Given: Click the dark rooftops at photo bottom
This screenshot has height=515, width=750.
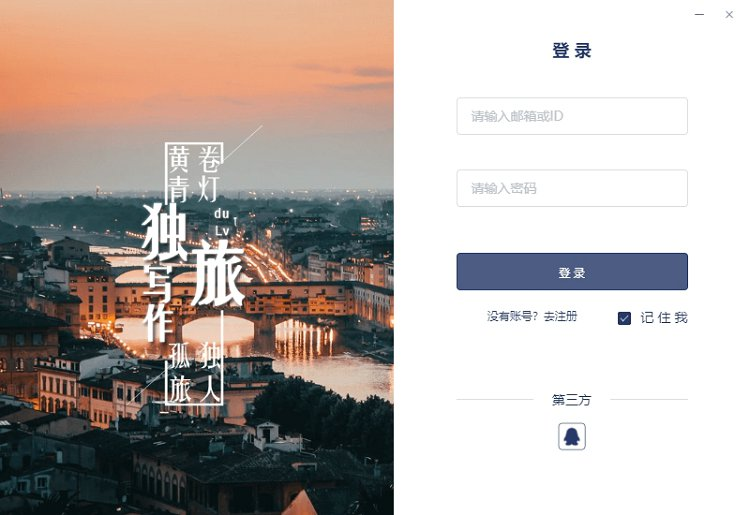Looking at the screenshot, I should [x=197, y=471].
